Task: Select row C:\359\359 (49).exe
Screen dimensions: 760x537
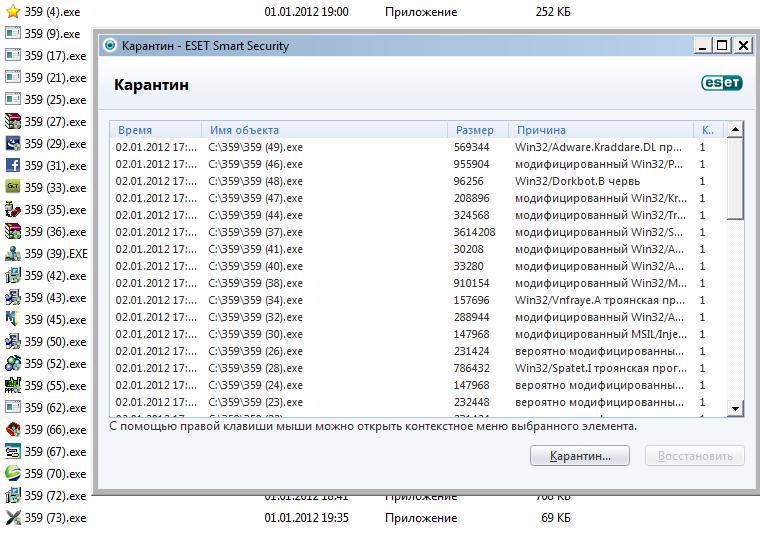Action: (418, 147)
